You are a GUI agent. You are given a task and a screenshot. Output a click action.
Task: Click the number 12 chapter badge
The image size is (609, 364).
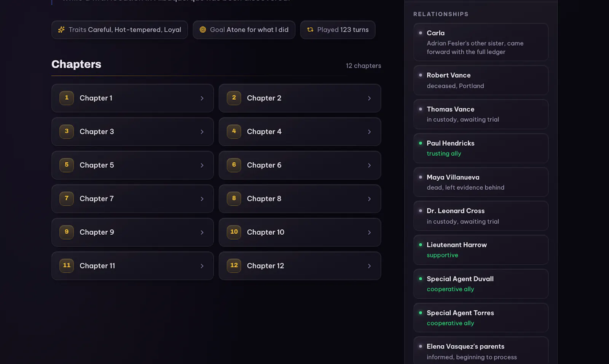234,265
